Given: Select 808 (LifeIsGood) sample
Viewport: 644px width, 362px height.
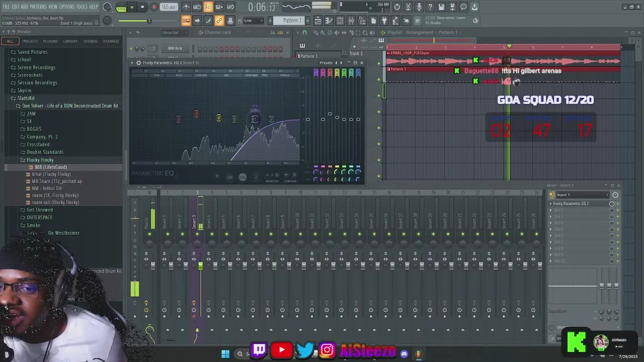Looking at the screenshot, I should pos(51,167).
